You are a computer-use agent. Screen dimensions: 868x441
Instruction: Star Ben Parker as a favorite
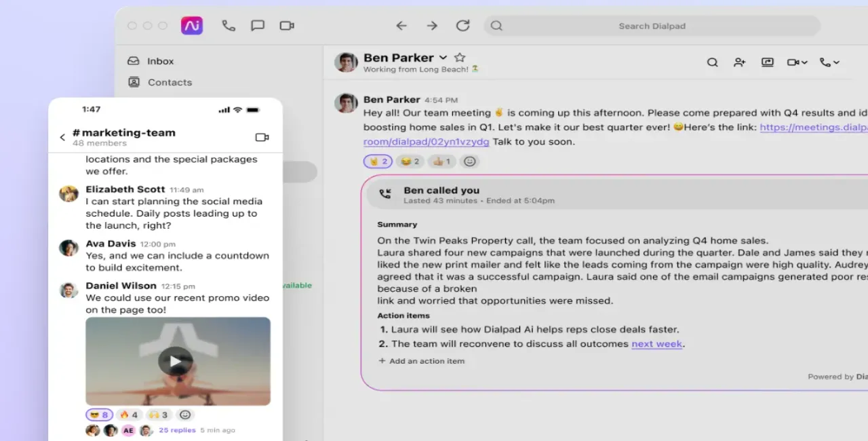460,58
